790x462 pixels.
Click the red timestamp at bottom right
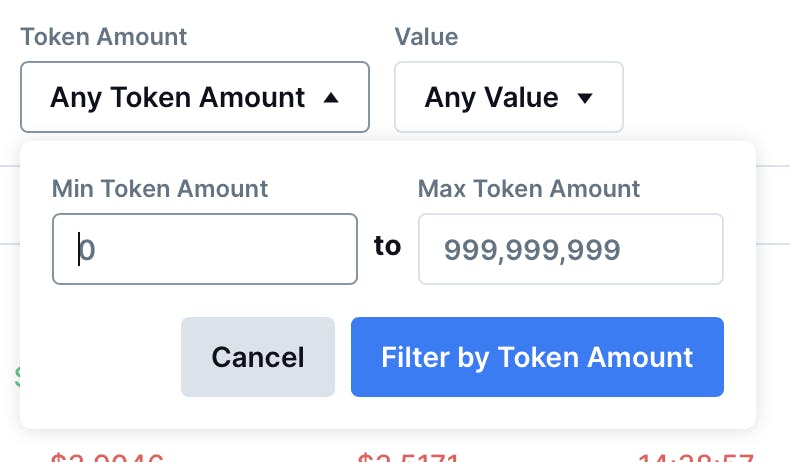[696, 457]
